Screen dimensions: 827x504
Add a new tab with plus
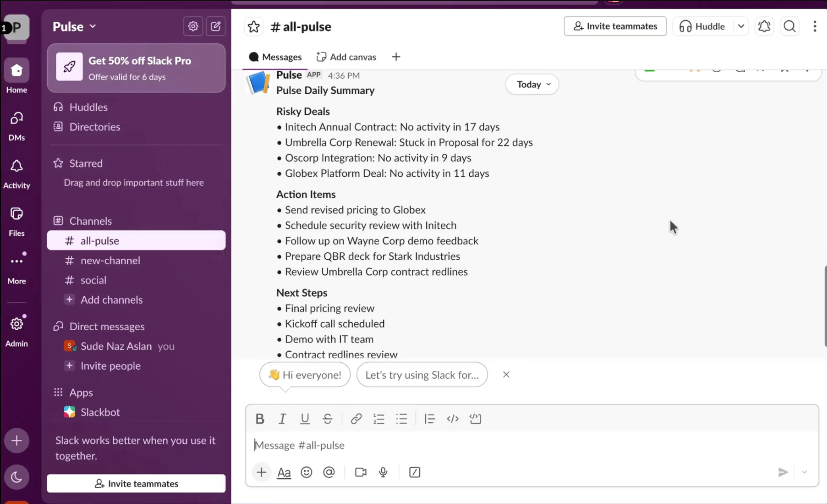(x=396, y=57)
